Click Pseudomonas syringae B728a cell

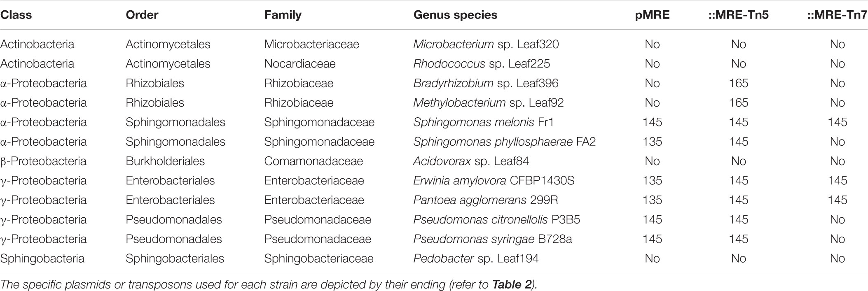[493, 239]
